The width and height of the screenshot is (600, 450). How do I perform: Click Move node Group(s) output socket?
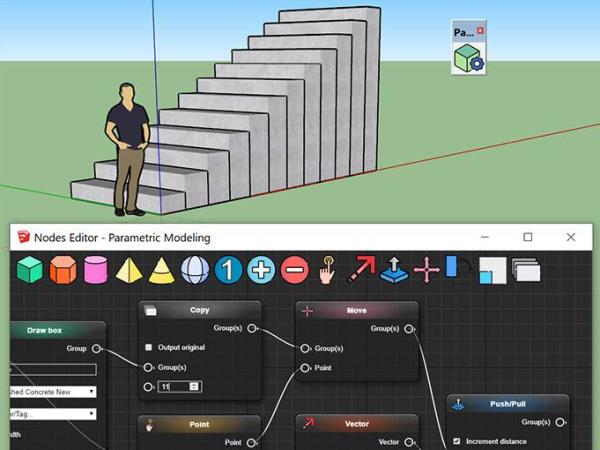pos(409,329)
